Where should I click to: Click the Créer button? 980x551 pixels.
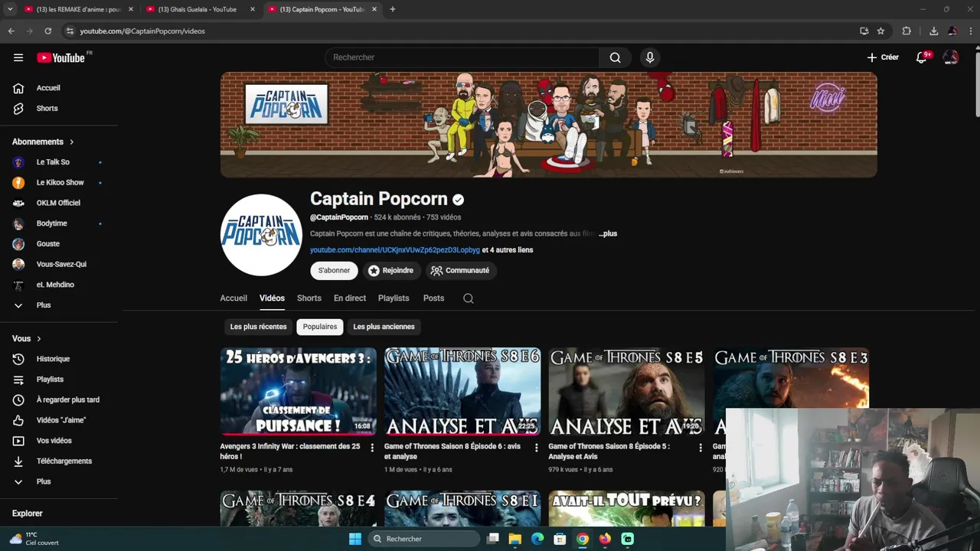(883, 57)
